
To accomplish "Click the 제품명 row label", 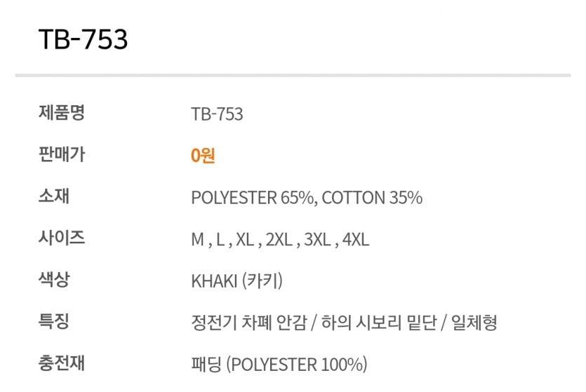I will tap(61, 112).
